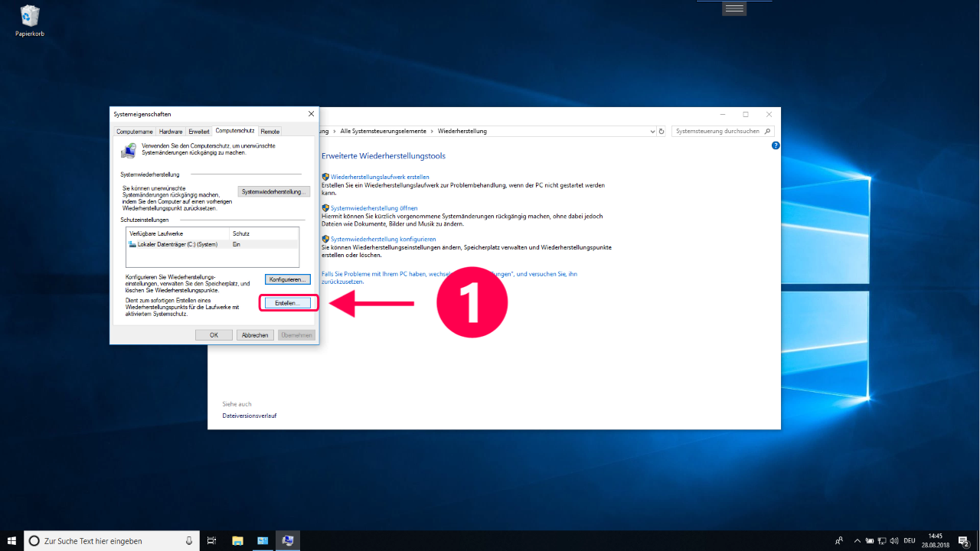Cancel with the Abbrechen button
The image size is (980, 551).
pyautogui.click(x=255, y=335)
